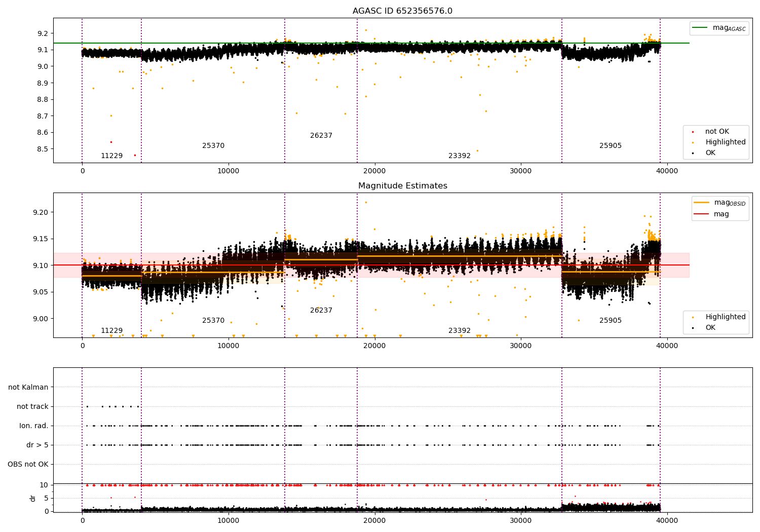Click the OBSID label 25905 in the top plot

coord(611,146)
